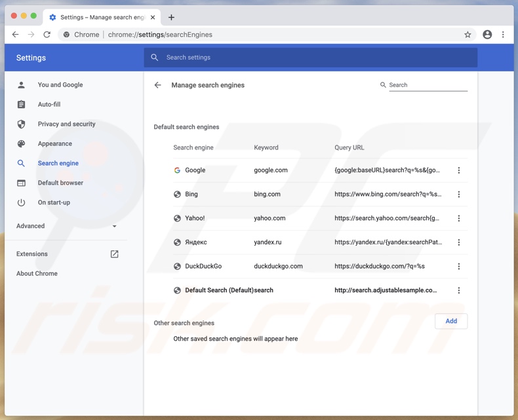Viewport: 518px width, 420px height.
Task: Click the browser reload icon
Action: [x=47, y=35]
